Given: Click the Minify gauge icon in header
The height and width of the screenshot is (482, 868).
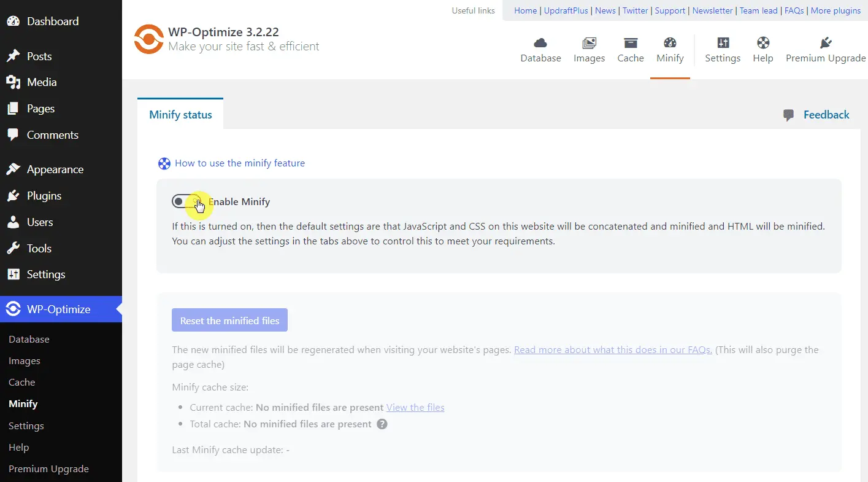Looking at the screenshot, I should [670, 42].
